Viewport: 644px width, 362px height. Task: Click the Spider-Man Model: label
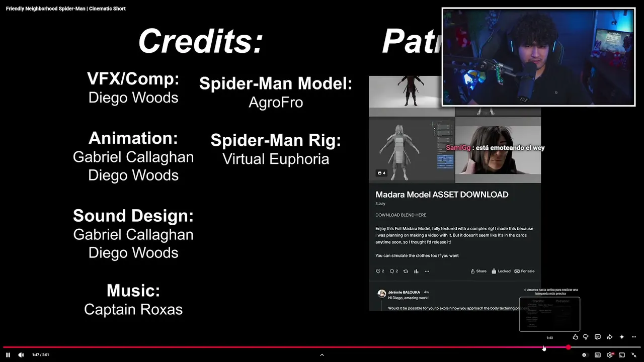[276, 83]
